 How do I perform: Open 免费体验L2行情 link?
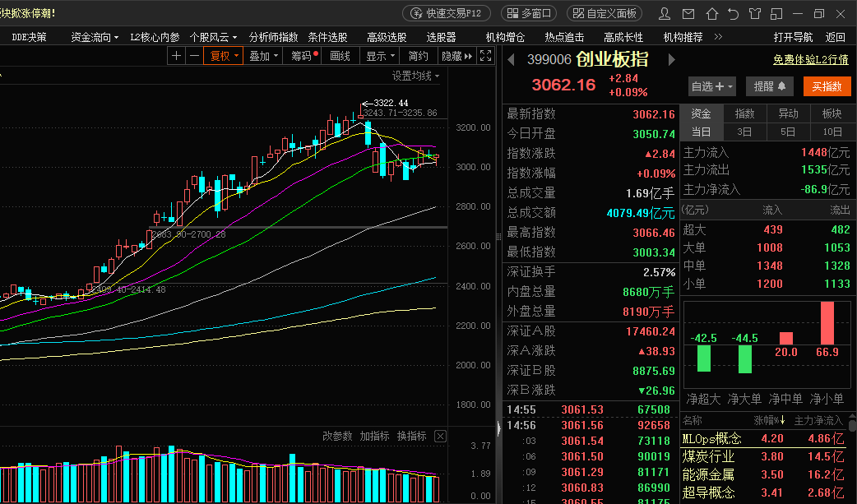click(x=811, y=59)
